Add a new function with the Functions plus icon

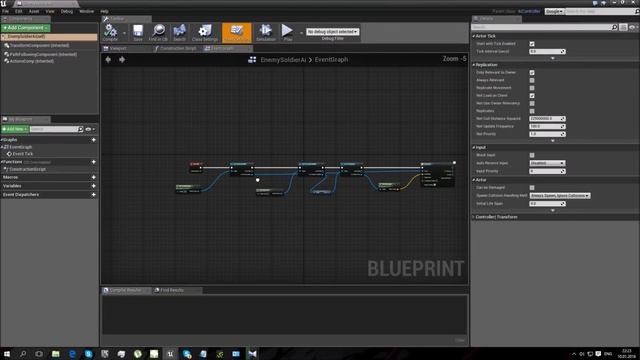point(93,162)
